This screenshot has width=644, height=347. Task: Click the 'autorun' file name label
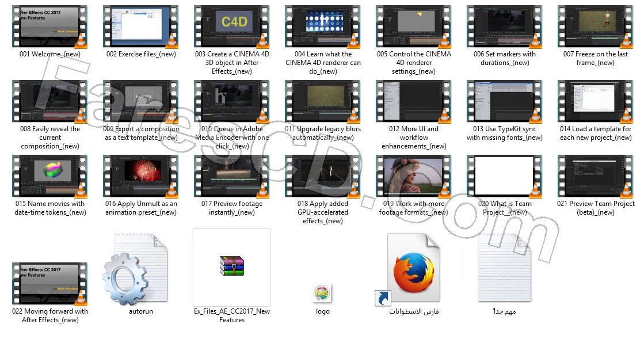141,311
